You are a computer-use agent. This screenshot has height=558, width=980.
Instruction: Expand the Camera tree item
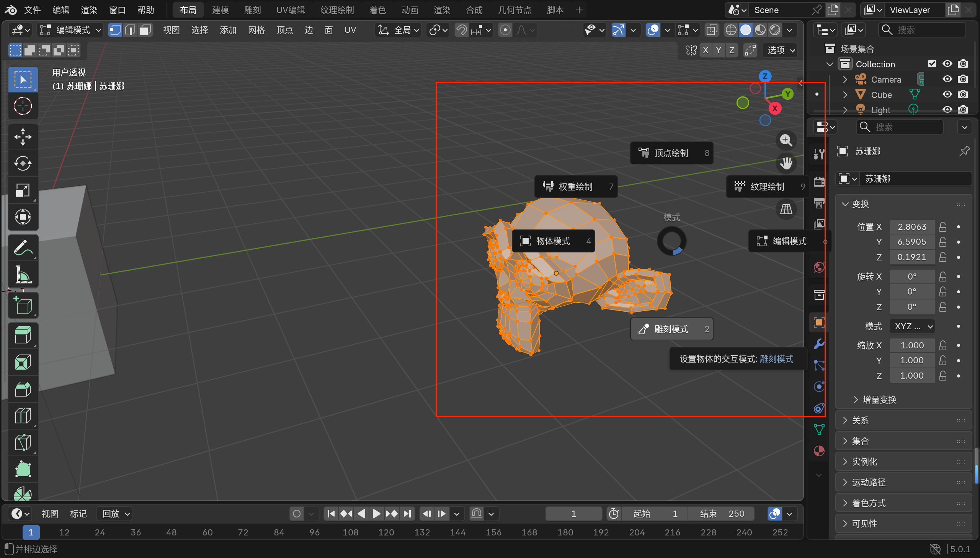click(845, 79)
